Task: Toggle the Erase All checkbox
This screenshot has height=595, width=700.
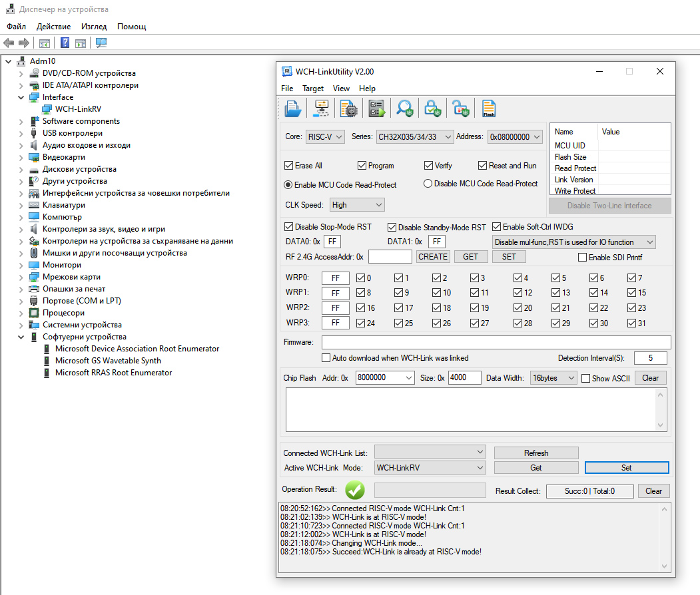Action: pos(288,166)
